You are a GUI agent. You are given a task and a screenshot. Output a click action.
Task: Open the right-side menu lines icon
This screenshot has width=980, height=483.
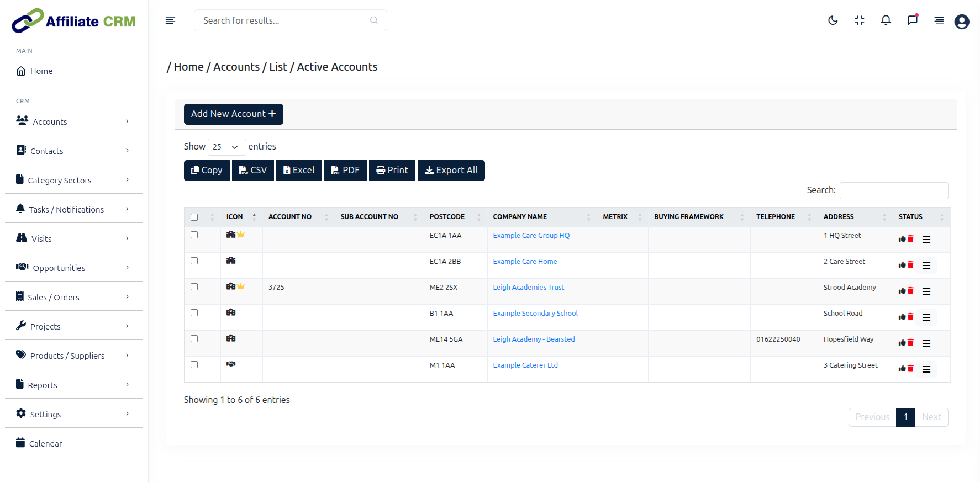939,20
